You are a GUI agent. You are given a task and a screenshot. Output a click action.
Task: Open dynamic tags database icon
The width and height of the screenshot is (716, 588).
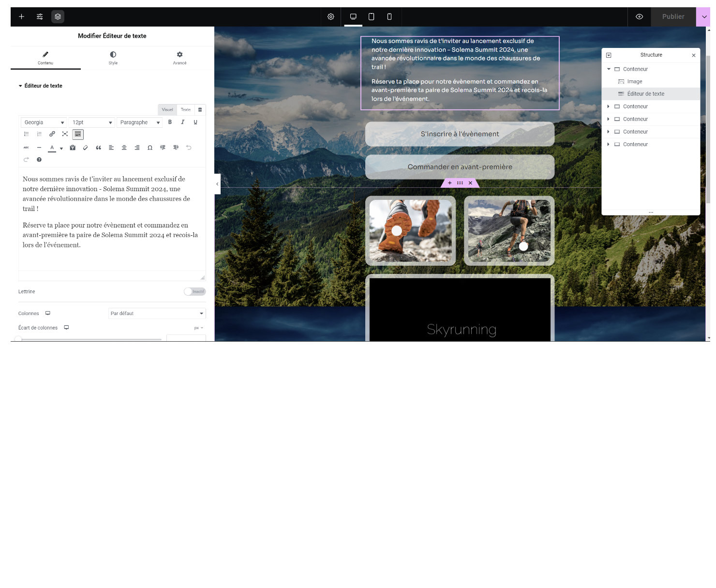point(200,110)
